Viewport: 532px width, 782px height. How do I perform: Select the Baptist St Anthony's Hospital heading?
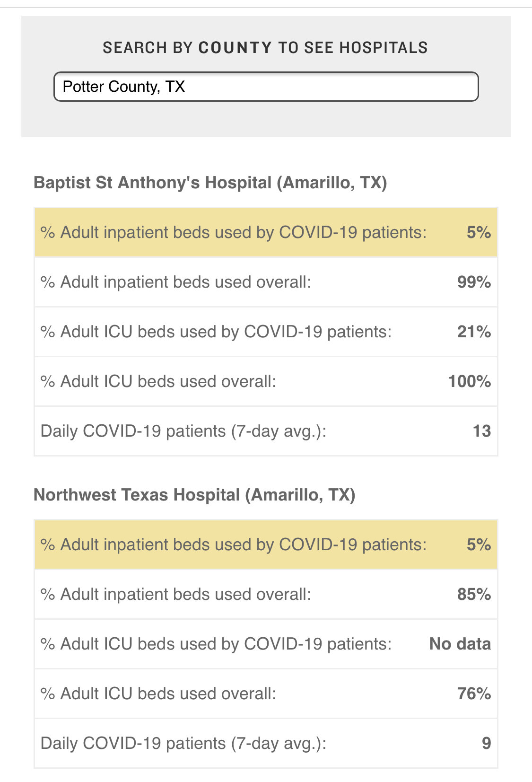[210, 183]
